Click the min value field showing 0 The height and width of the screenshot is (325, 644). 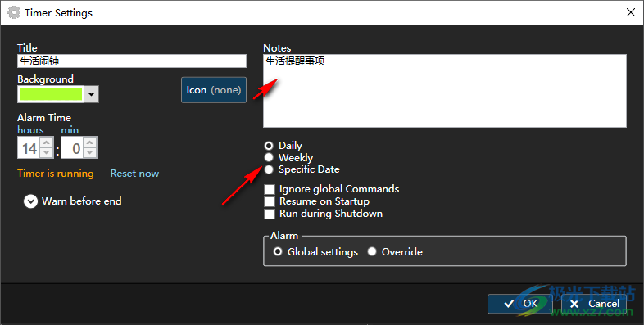72,148
